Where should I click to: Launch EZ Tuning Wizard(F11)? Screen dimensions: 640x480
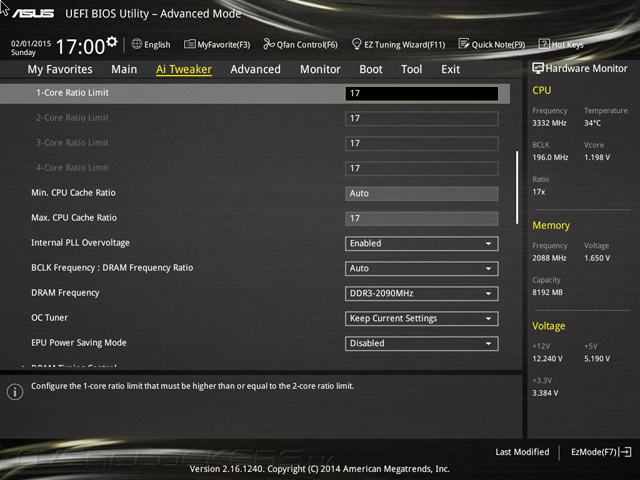pos(398,44)
